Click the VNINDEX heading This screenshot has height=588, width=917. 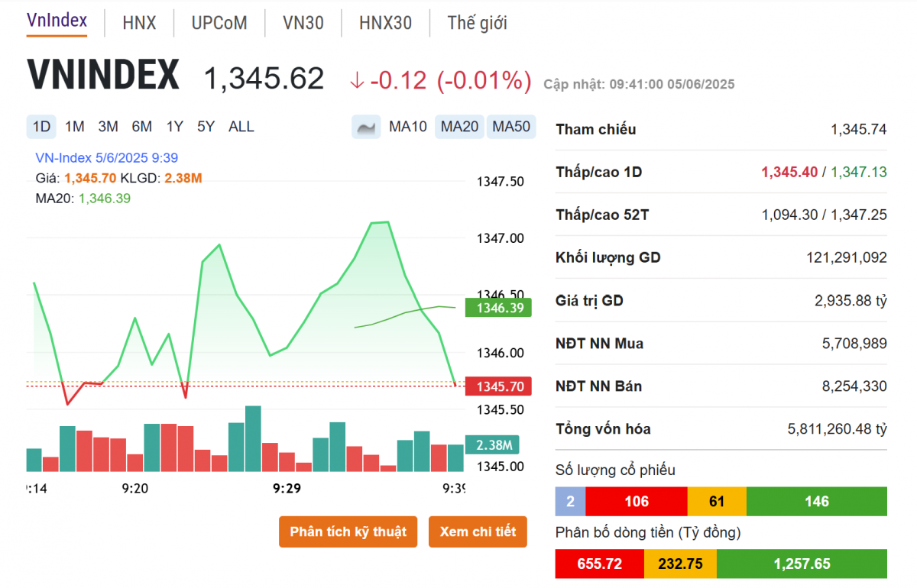click(x=104, y=76)
